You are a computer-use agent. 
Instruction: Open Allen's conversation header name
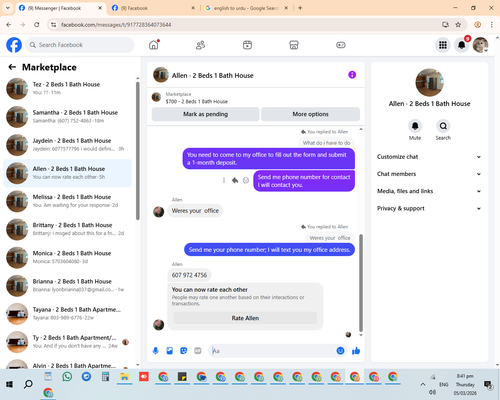[213, 76]
